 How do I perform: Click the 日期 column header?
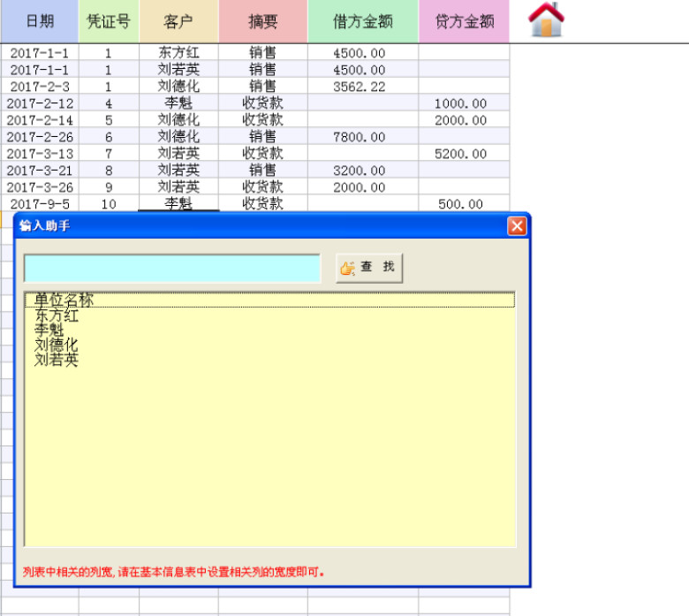click(x=40, y=21)
